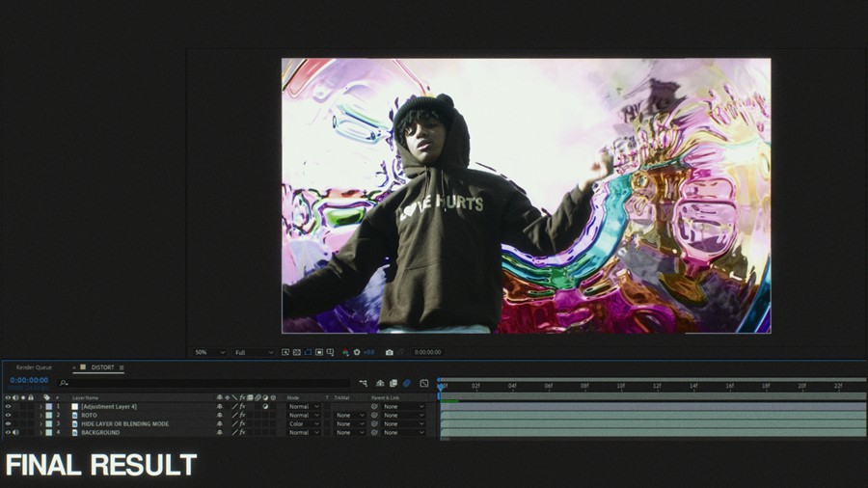
Task: Open the 50% magnification dropdown
Action: coord(209,352)
